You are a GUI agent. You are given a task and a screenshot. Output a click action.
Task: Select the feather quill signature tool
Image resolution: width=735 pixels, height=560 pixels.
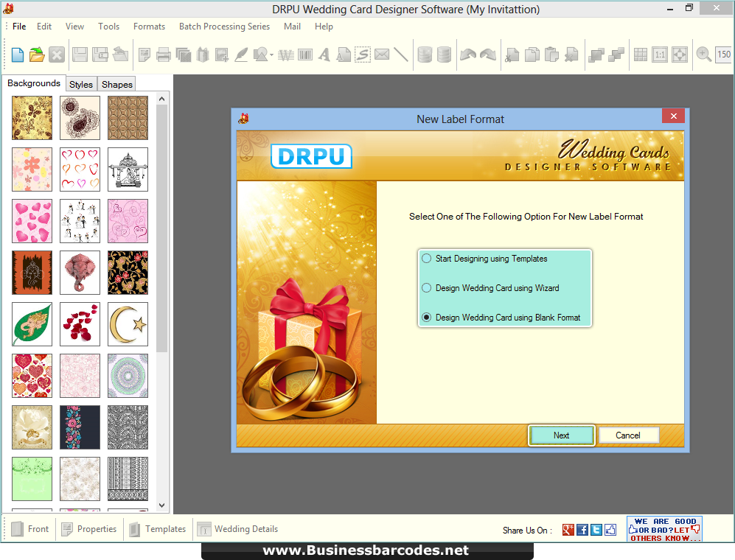coord(241,55)
